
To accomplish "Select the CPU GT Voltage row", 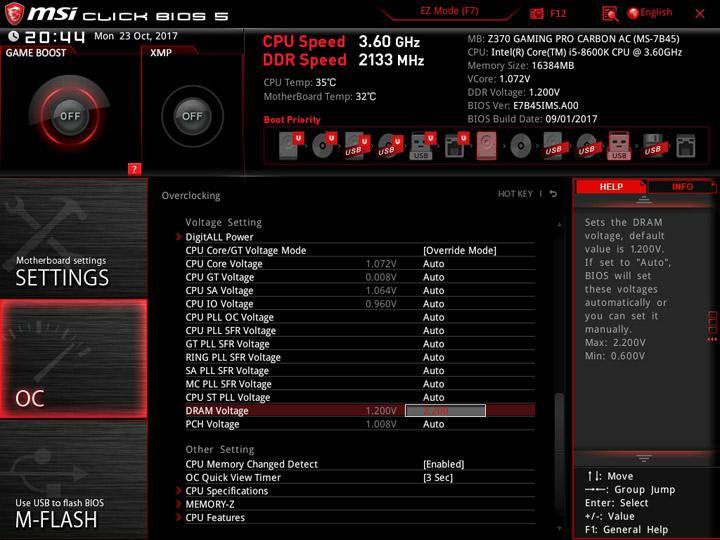I will pos(360,277).
